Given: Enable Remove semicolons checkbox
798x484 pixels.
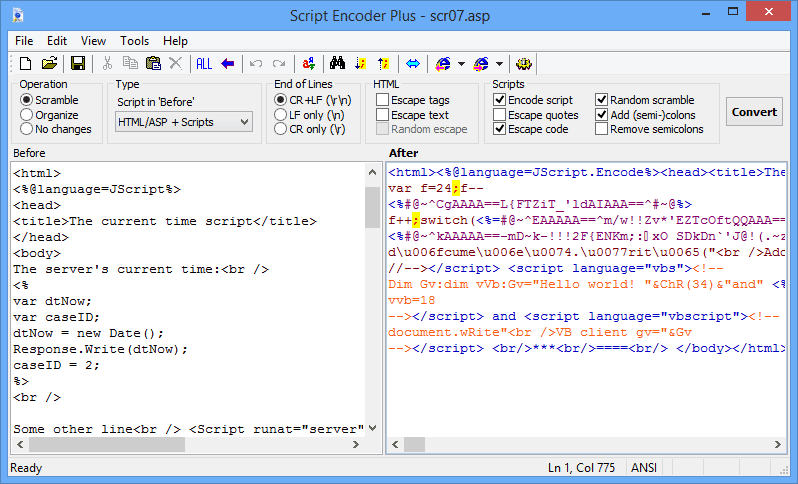Looking at the screenshot, I should [650, 129].
